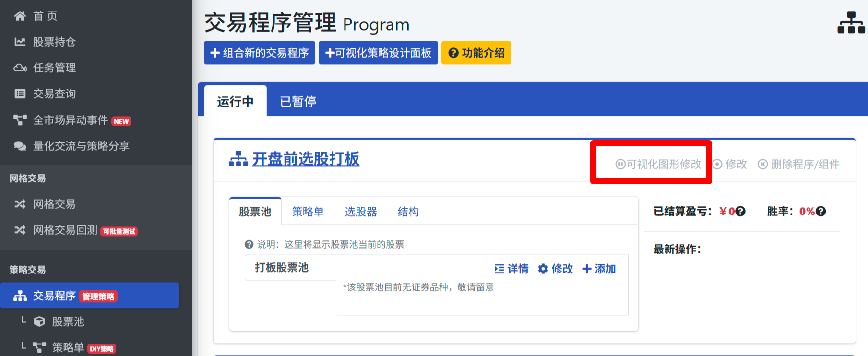Click the help icon next to 已结算盈亏

point(740,212)
